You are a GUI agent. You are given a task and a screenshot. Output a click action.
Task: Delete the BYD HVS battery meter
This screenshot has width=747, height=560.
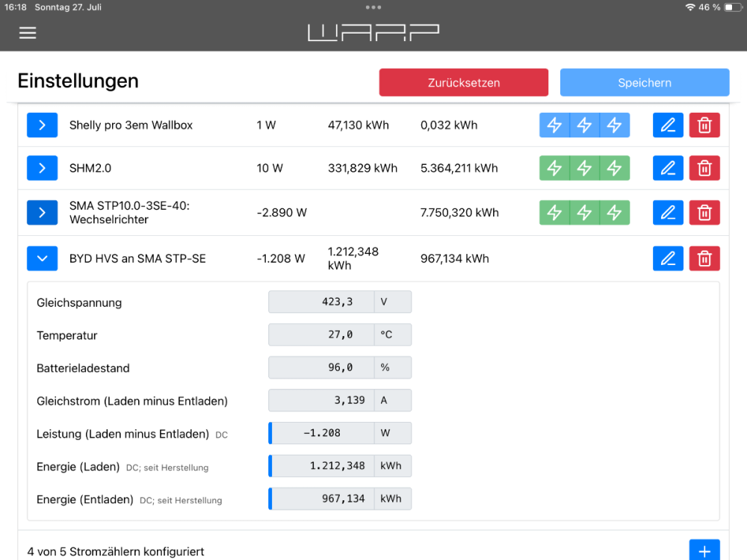(704, 258)
